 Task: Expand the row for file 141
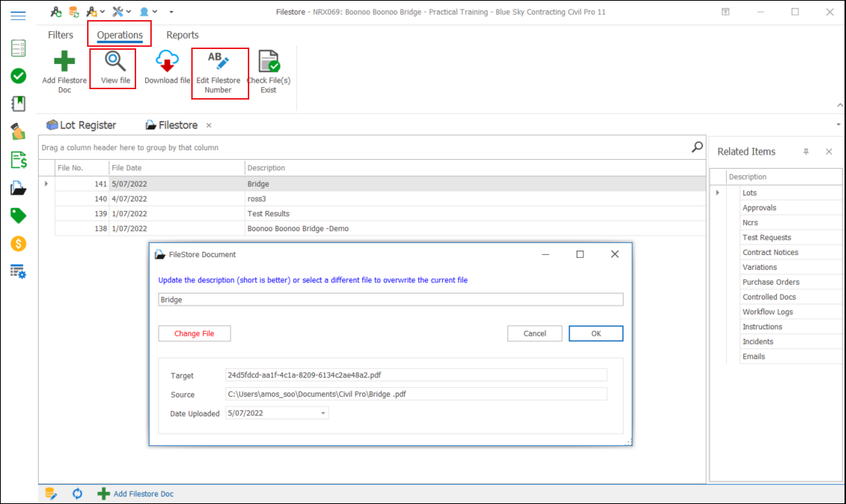coord(46,184)
